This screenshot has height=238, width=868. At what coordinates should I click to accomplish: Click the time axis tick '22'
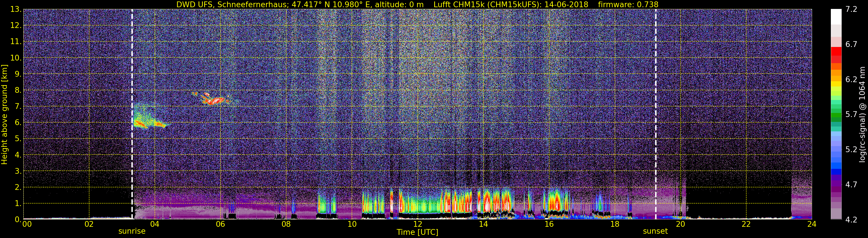pos(746,224)
